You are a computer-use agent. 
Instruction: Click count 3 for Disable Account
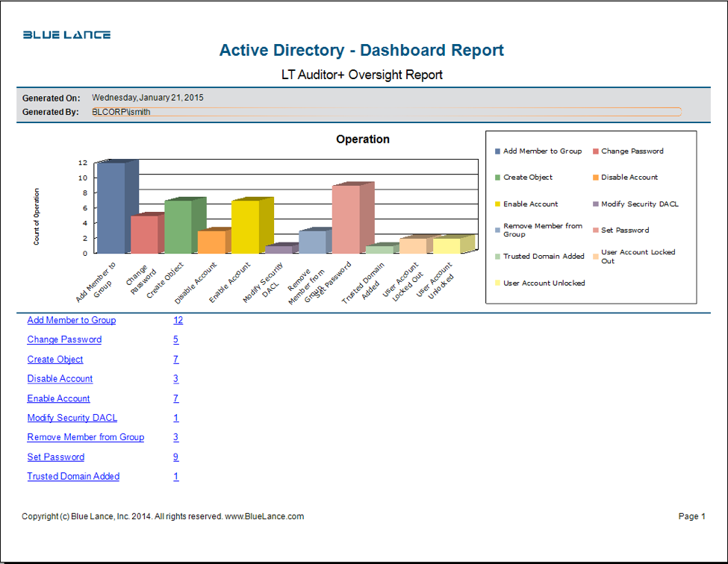(176, 378)
